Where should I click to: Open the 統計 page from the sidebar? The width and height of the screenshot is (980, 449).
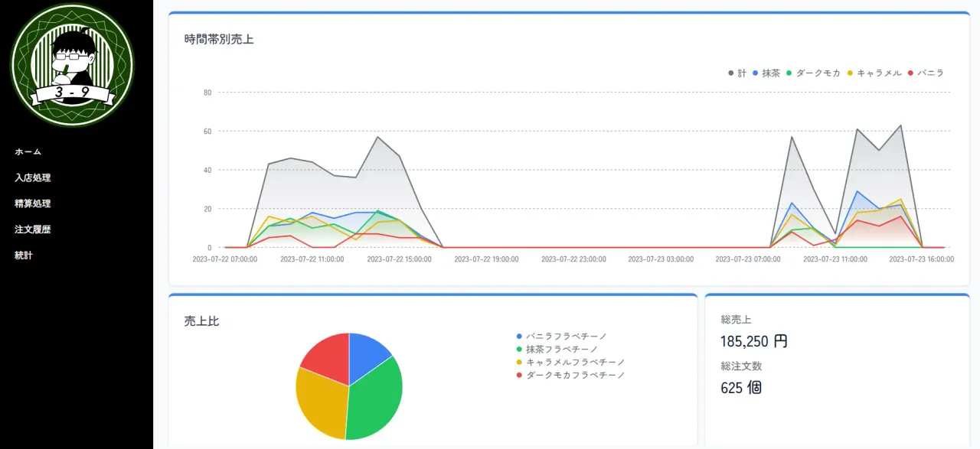tap(23, 255)
